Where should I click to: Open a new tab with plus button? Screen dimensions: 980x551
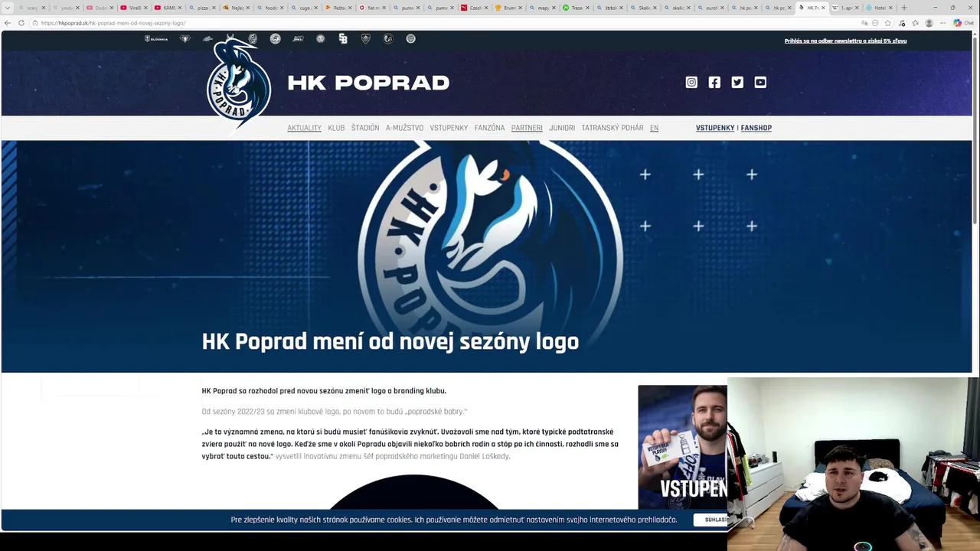(904, 8)
